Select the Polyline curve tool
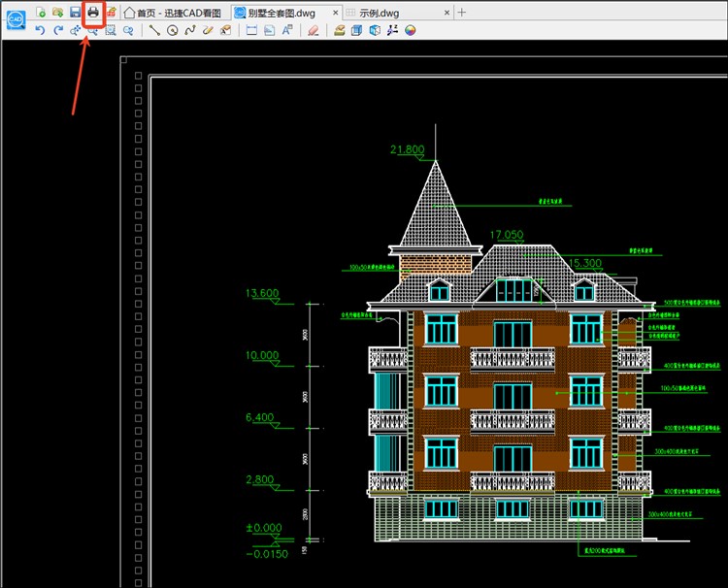The image size is (728, 588). click(x=190, y=31)
